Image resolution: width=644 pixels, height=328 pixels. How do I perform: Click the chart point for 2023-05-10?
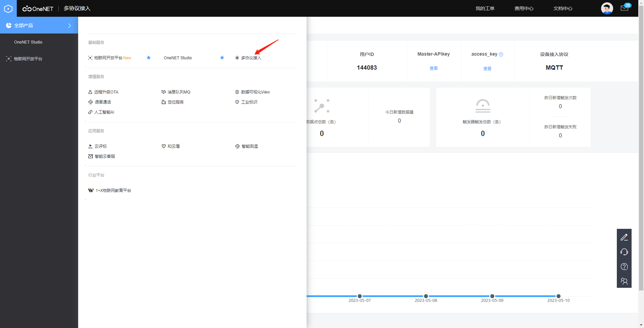click(558, 296)
